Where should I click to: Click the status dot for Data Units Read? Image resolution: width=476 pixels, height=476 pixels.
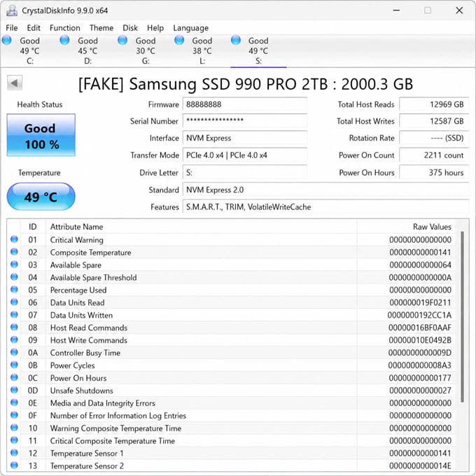tap(14, 302)
